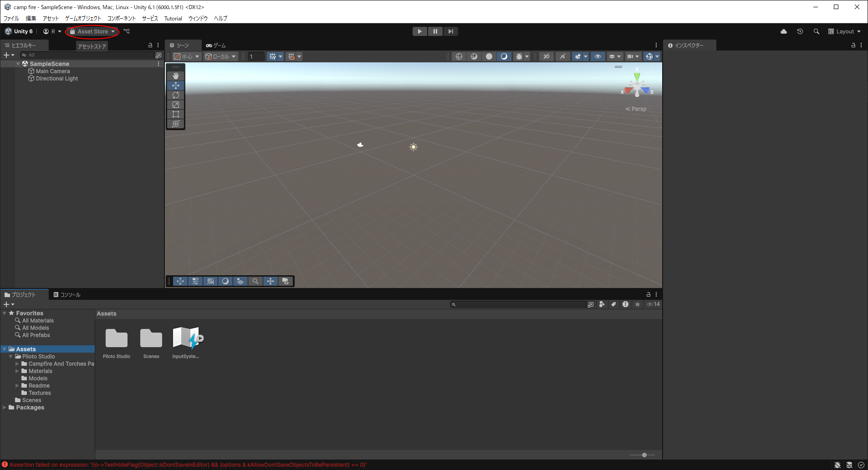Lock the Hierarchy panel

click(150, 45)
